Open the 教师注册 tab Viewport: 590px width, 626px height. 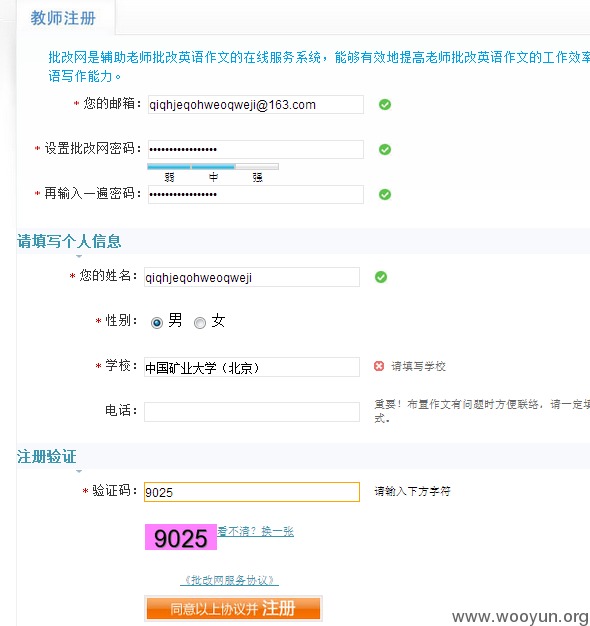coord(63,18)
